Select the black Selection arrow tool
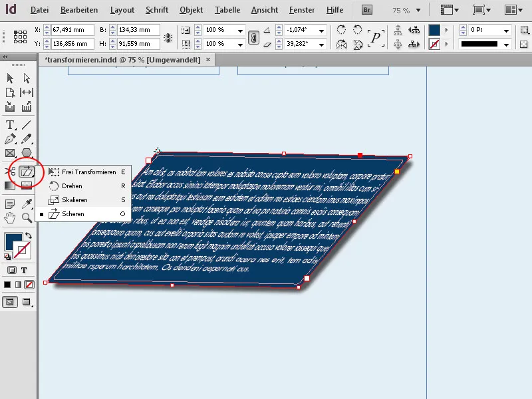The height and width of the screenshot is (399, 532). 10,79
